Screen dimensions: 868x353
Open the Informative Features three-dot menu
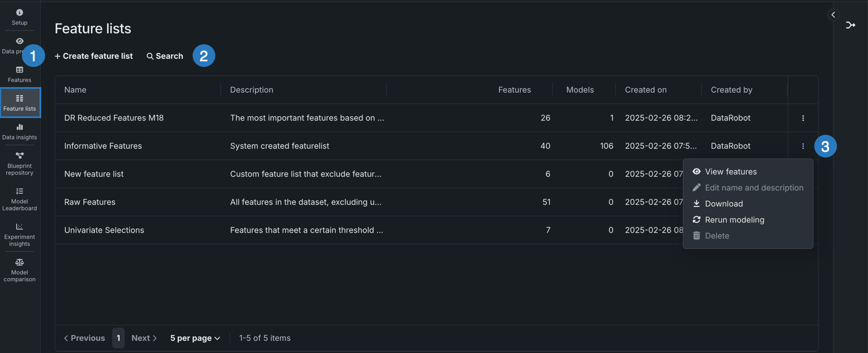coord(803,146)
